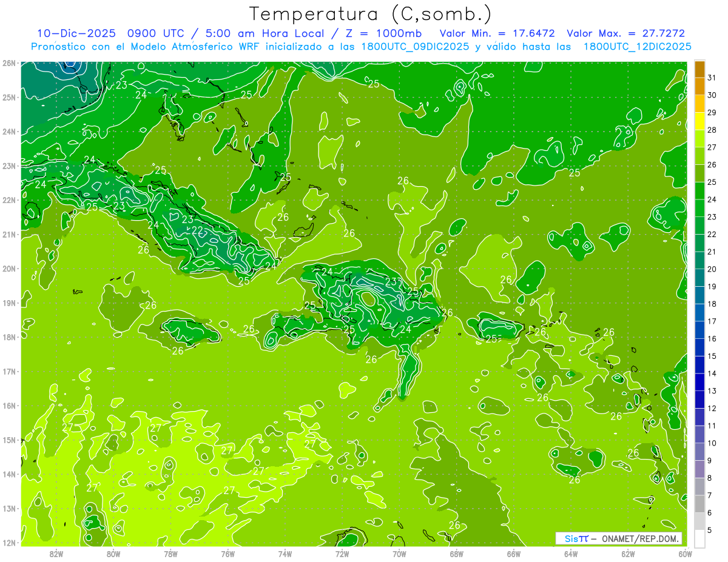Click the '15N' latitude axis label
The width and height of the screenshot is (728, 562).
(8, 440)
